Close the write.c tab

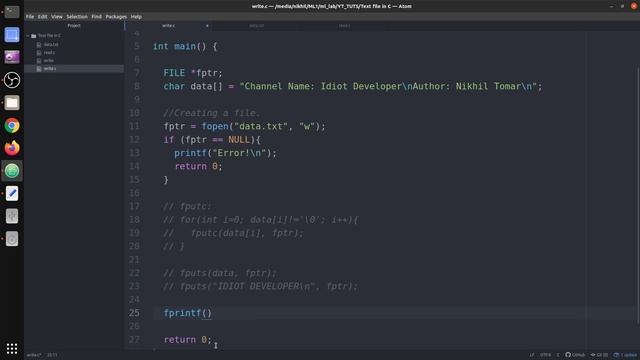pos(207,26)
